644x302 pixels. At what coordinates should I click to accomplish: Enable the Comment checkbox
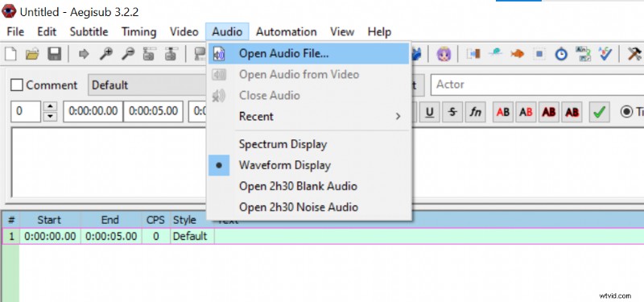click(x=17, y=85)
